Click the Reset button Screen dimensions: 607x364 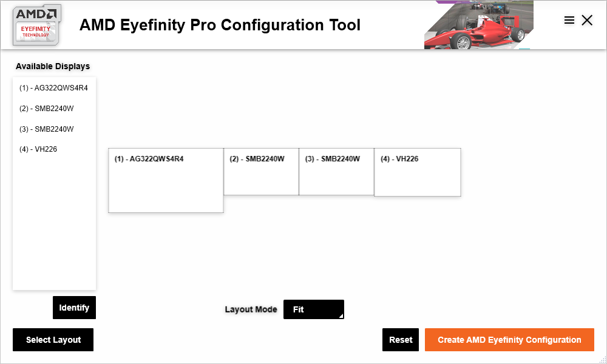point(401,340)
